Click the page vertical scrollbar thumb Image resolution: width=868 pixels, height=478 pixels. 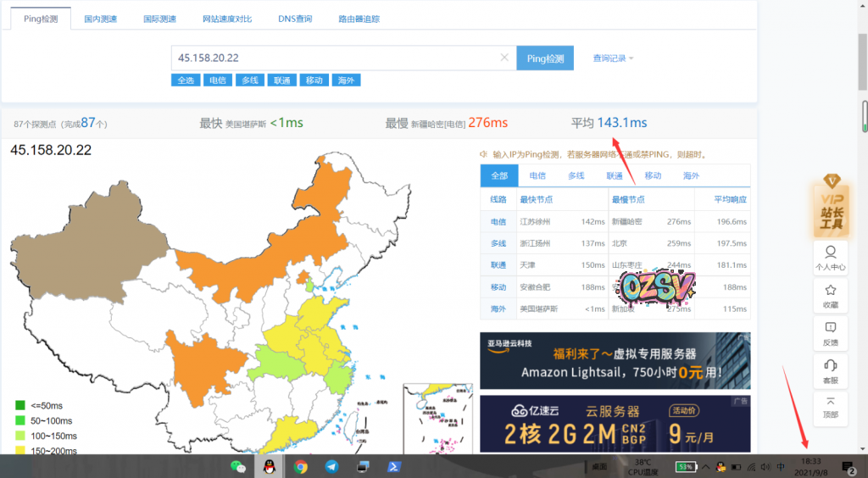[864, 112]
